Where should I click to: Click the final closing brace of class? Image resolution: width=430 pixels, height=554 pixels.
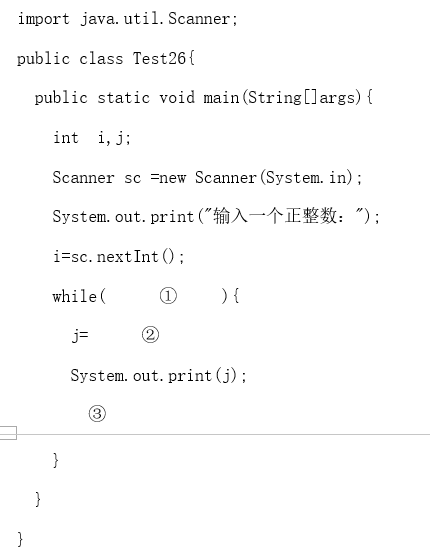coord(20,539)
